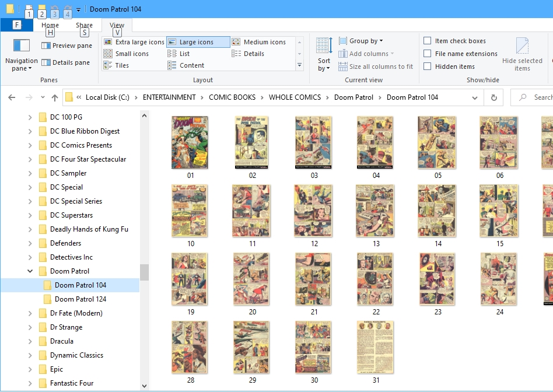Select the Dynamic Classics folder
Image resolution: width=553 pixels, height=392 pixels.
(x=76, y=355)
